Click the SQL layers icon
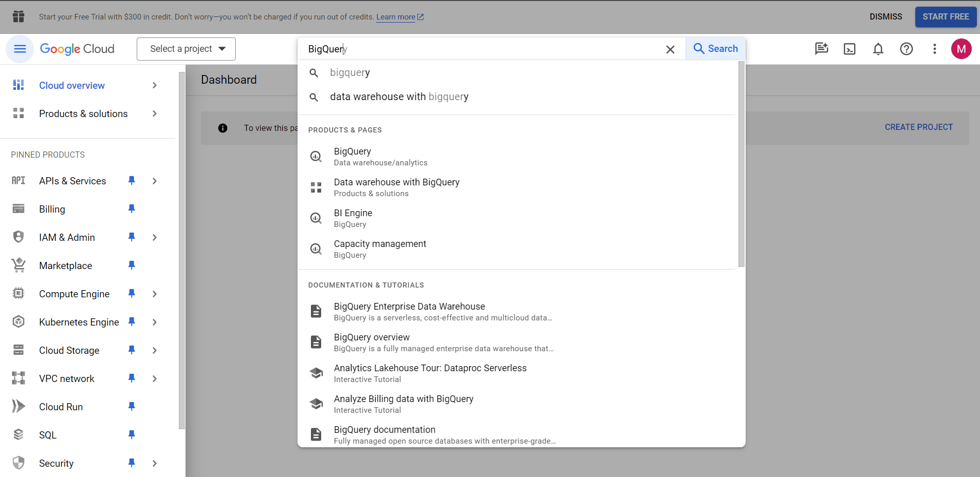The image size is (980, 477). point(19,435)
